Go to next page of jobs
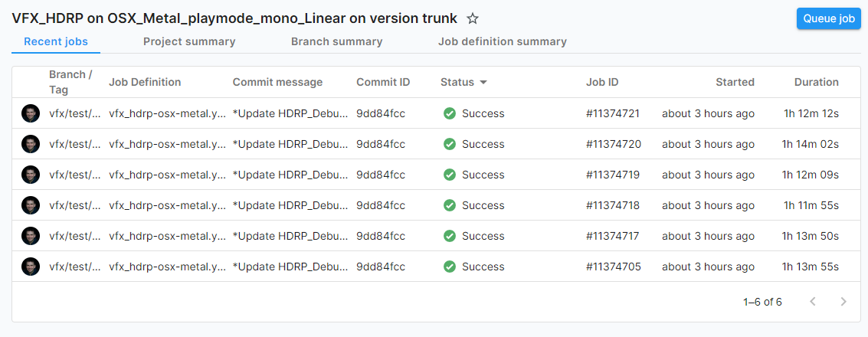Image resolution: width=868 pixels, height=337 pixels. (843, 302)
